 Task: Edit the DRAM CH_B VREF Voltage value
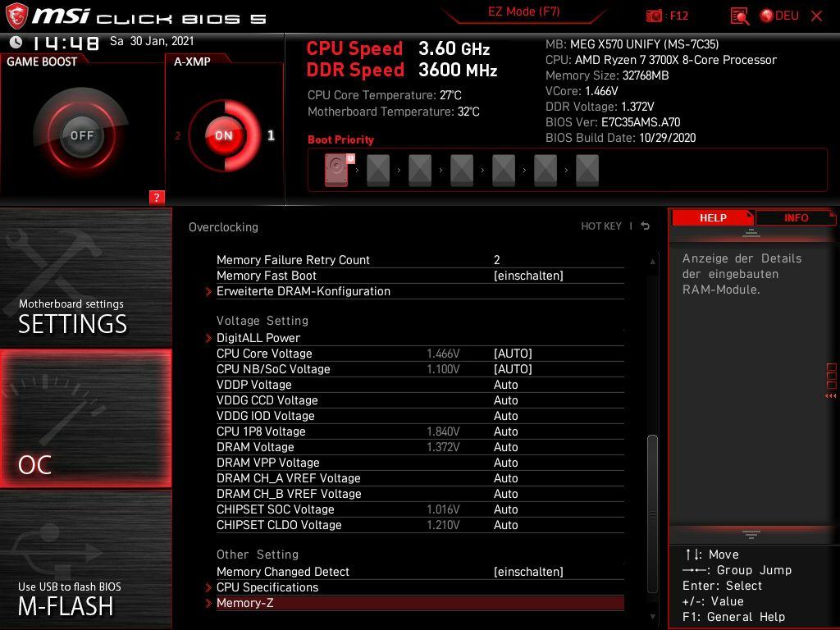coord(505,493)
